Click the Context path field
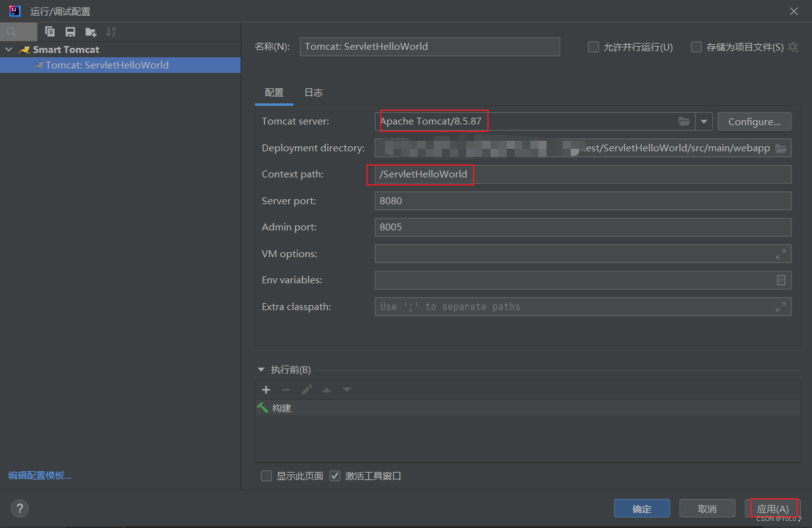The width and height of the screenshot is (812, 528). pyautogui.click(x=583, y=174)
